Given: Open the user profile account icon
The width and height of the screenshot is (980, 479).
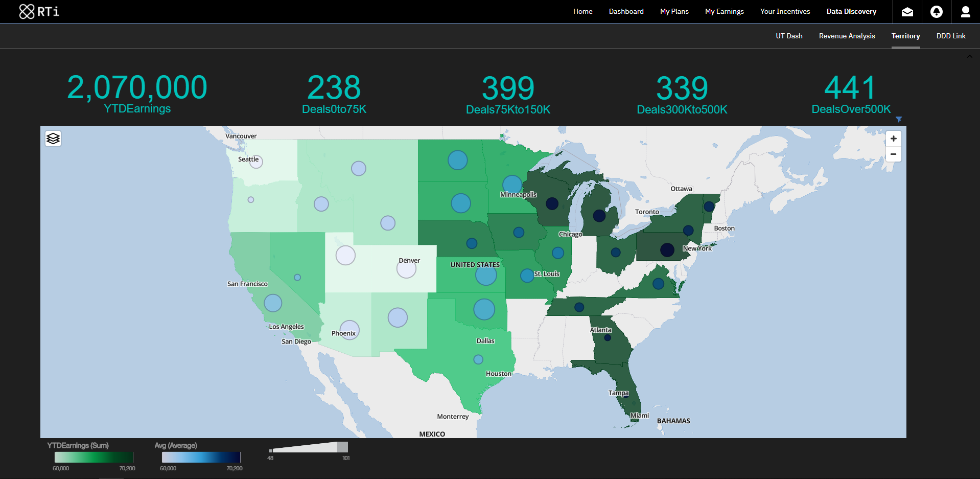Looking at the screenshot, I should 966,11.
